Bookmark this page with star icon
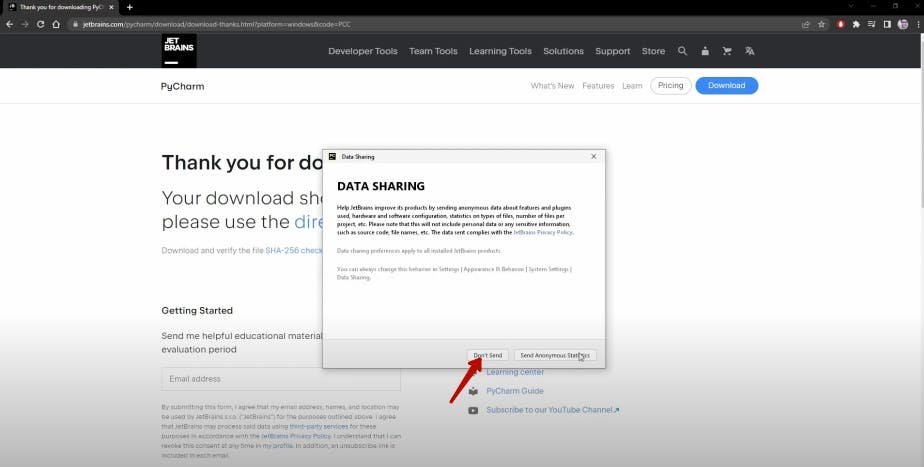Image resolution: width=924 pixels, height=467 pixels. pyautogui.click(x=821, y=24)
